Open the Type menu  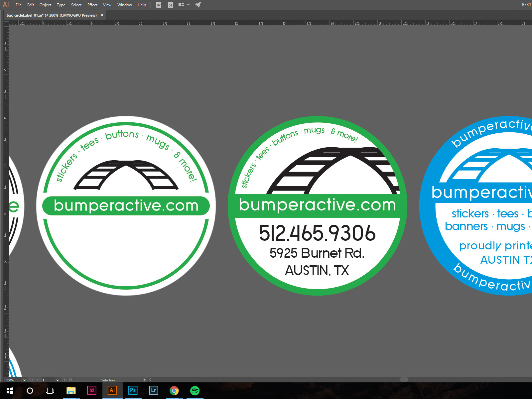(61, 5)
